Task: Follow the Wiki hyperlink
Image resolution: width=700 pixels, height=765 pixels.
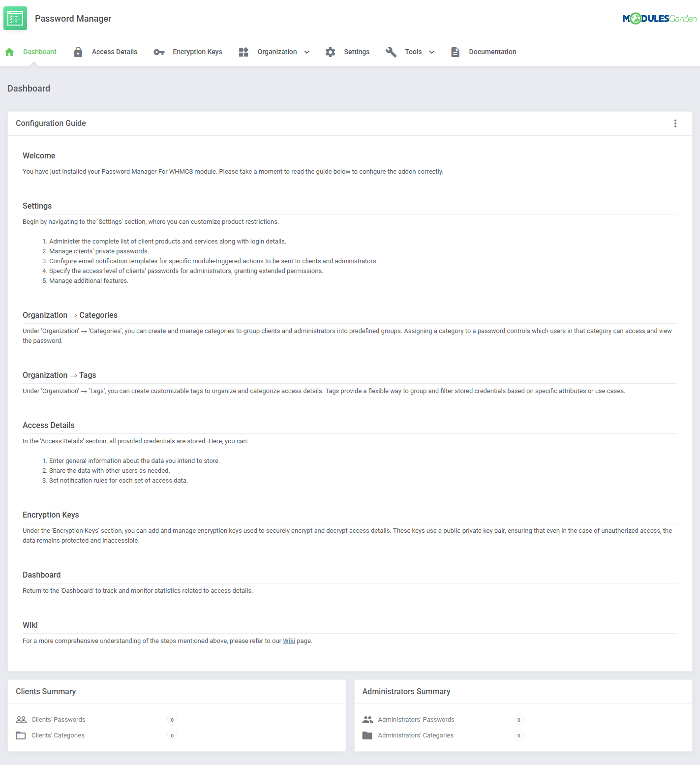Action: click(289, 641)
